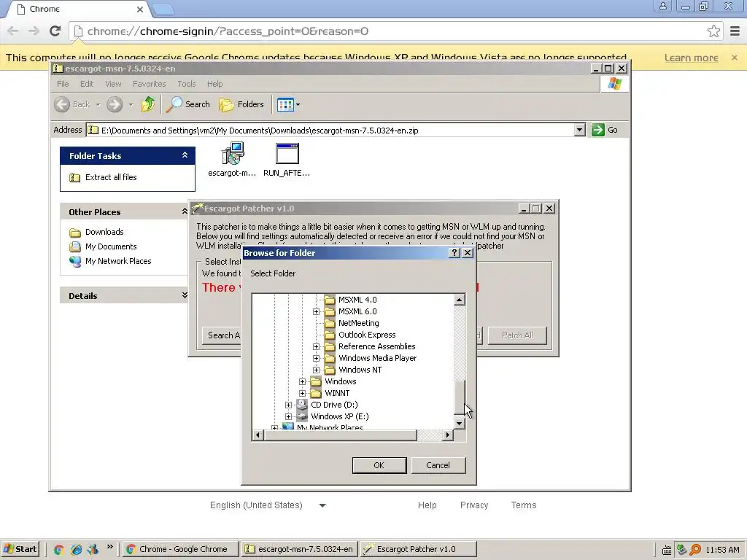The image size is (747, 560).
Task: Select the escargot-m... installer file
Action: tap(232, 160)
